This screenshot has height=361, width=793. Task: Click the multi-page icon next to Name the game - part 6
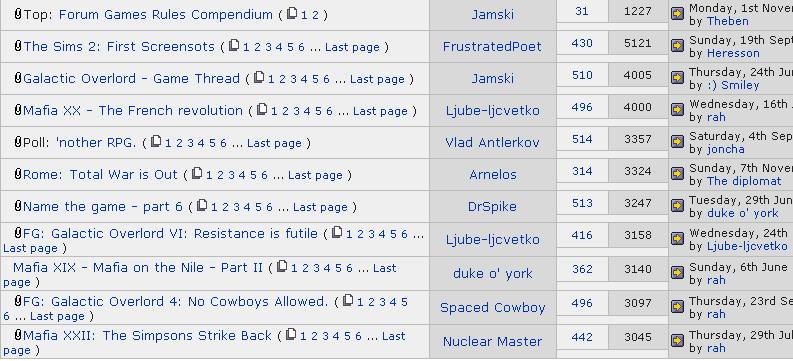202,205
